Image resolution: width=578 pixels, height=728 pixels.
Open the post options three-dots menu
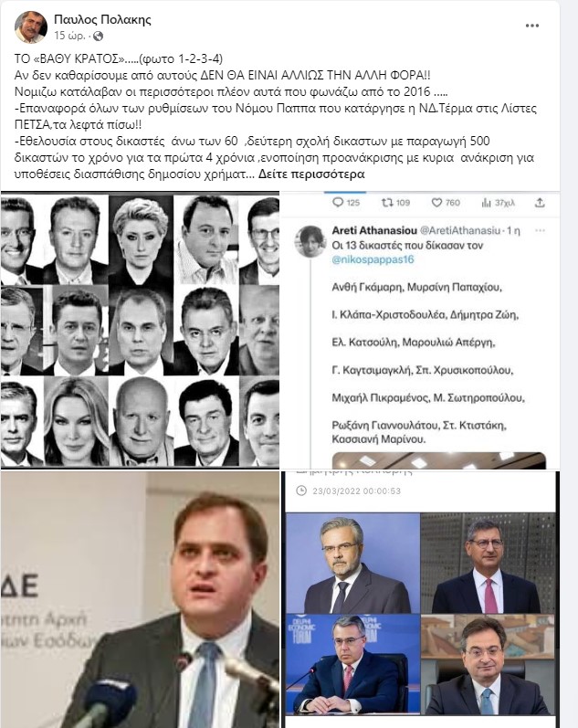(x=532, y=26)
